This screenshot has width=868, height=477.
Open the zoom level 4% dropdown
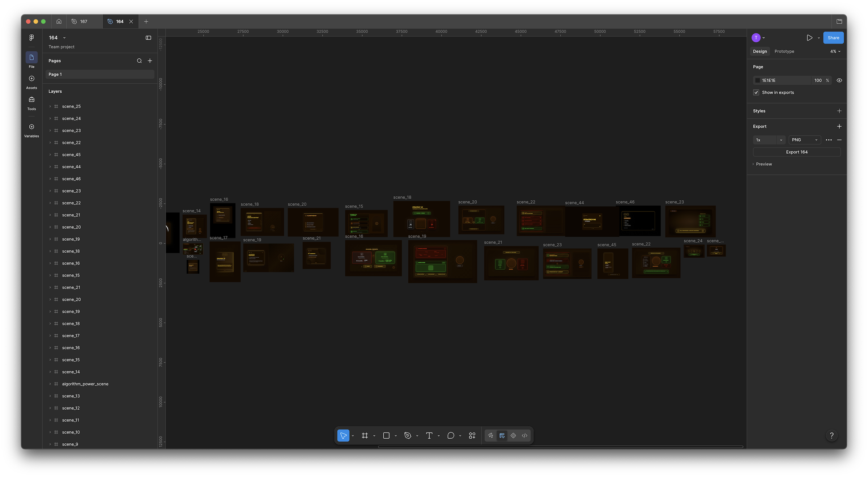835,51
